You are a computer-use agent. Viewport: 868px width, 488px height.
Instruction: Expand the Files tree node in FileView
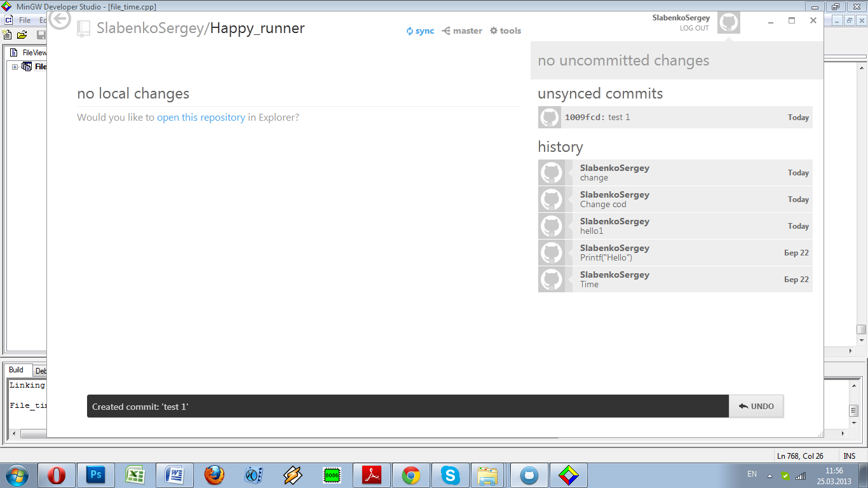(x=15, y=67)
